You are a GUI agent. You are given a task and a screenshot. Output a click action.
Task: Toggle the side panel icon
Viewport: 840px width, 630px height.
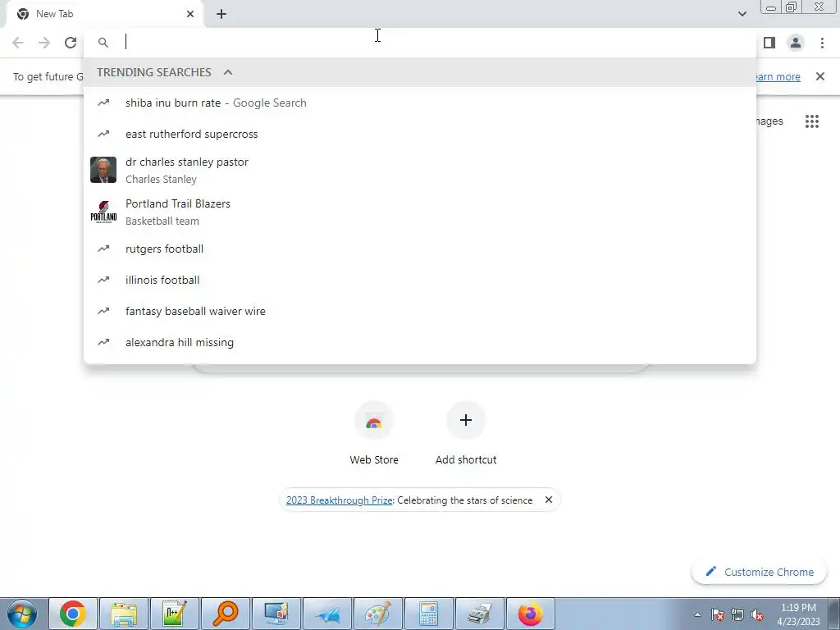coord(769,43)
